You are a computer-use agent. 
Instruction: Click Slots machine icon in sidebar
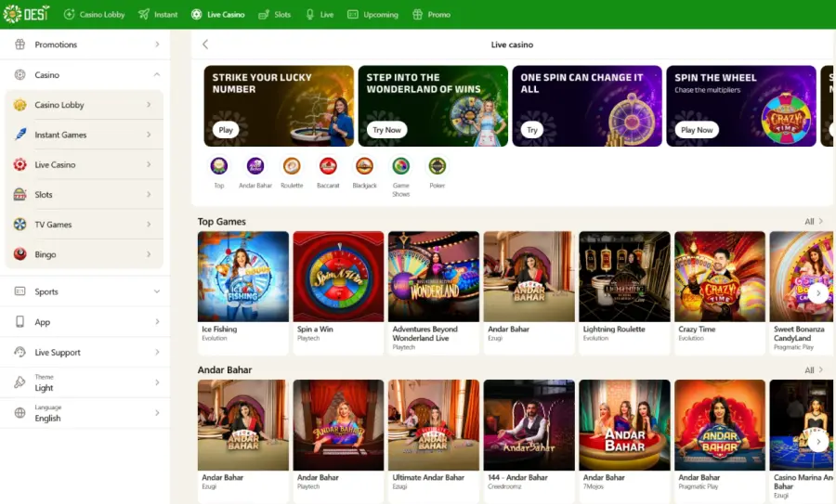(20, 195)
